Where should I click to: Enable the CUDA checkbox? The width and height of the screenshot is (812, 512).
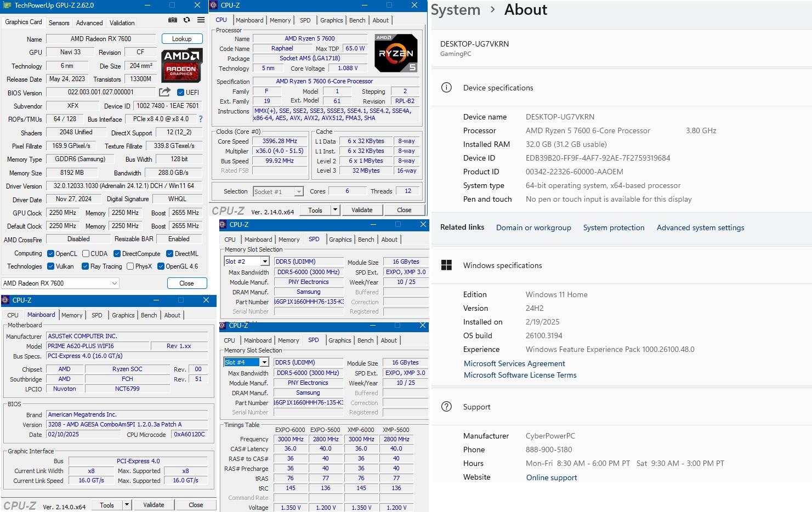coord(86,254)
